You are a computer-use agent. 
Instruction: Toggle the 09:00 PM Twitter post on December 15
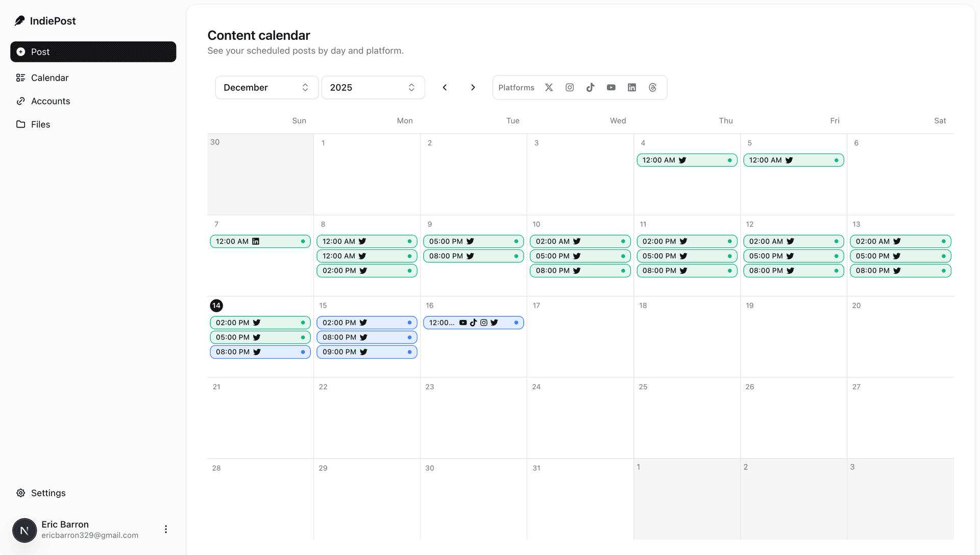[x=366, y=351]
